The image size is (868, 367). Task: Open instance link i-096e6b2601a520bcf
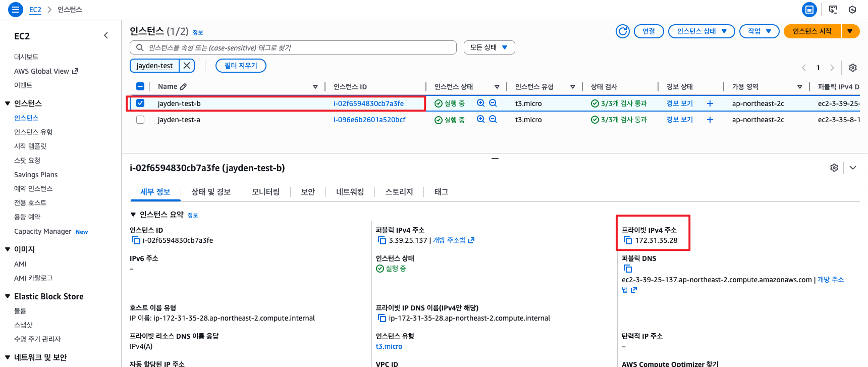pyautogui.click(x=369, y=120)
